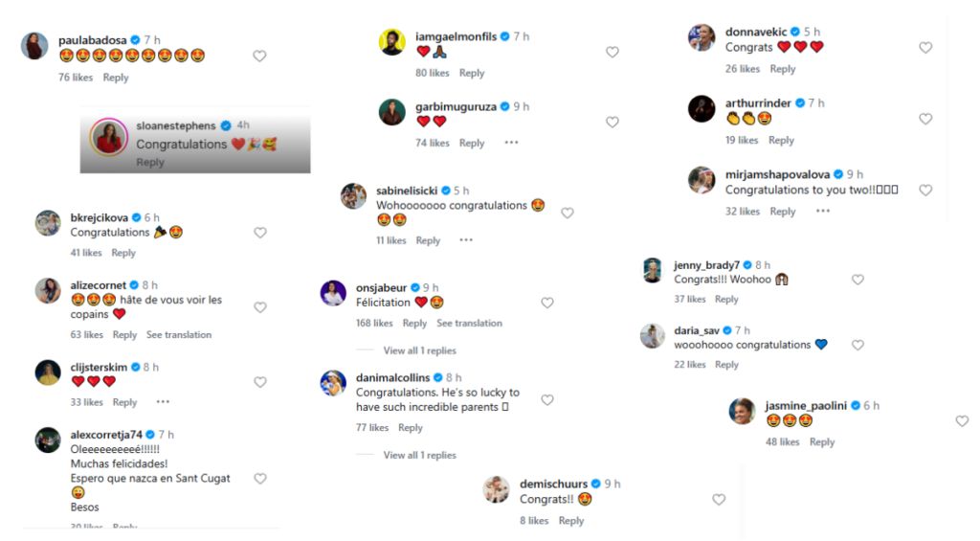Screen dimensions: 980x541
Task: Like paulabadosa's comment with the heart
Action: 259,56
